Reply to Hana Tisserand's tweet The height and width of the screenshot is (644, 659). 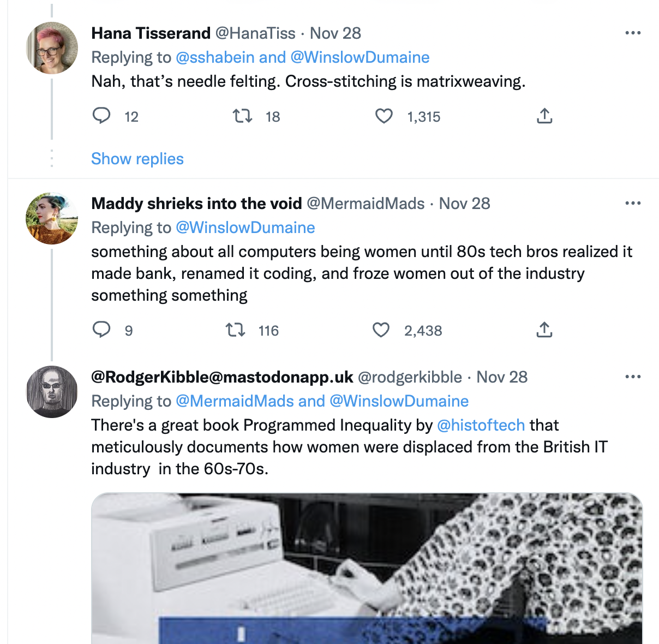pos(101,116)
